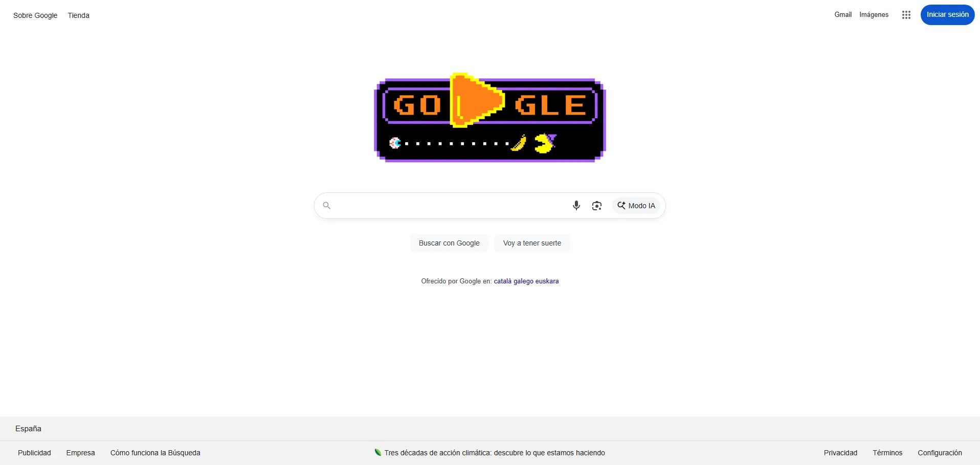Switch language to euskara
Viewport: 980px width, 465px height.
[547, 281]
